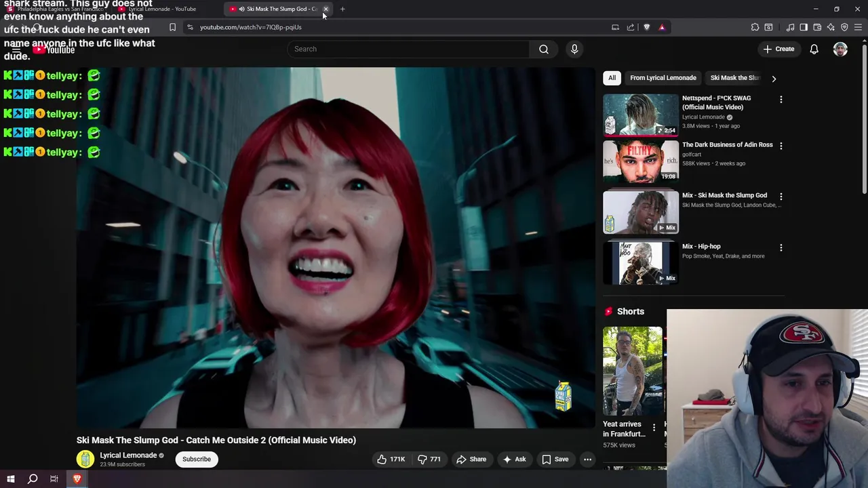Open more actions menu below video
Image resolution: width=868 pixels, height=488 pixels.
587,460
